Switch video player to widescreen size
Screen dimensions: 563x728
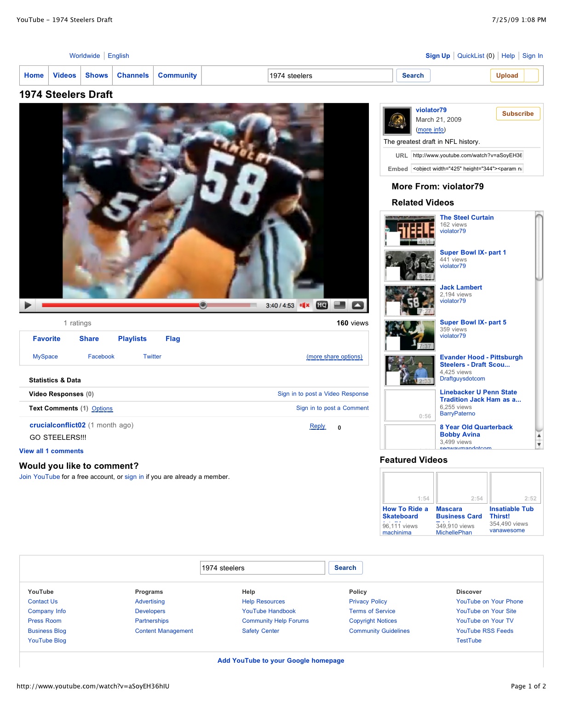[339, 305]
